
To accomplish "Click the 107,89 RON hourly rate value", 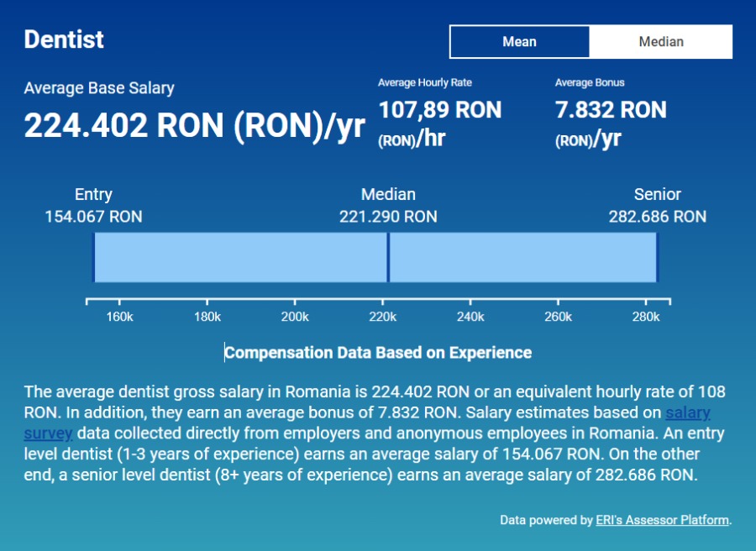I will 439,110.
